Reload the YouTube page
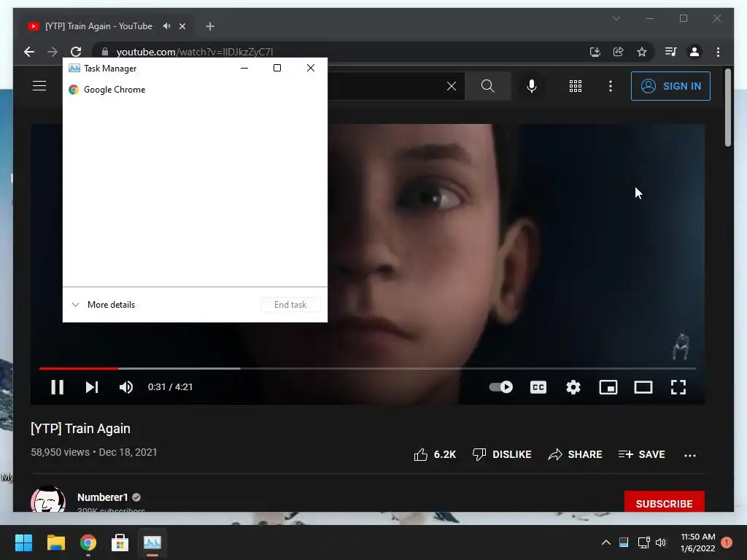Image resolution: width=747 pixels, height=560 pixels. click(76, 52)
